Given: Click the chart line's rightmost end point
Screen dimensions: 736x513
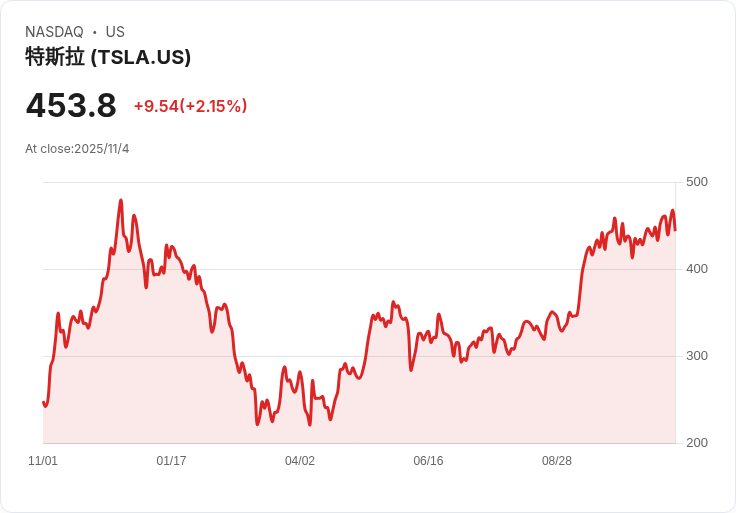Looking at the screenshot, I should pyautogui.click(x=675, y=230).
